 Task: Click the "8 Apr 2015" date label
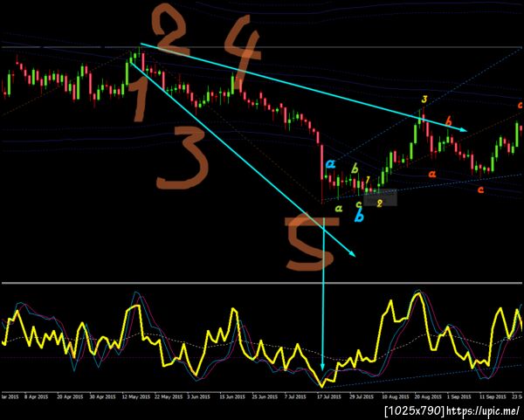click(37, 397)
